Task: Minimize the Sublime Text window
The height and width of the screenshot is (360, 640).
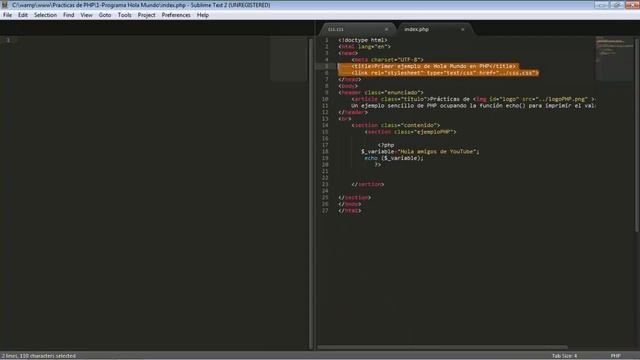Action: pyautogui.click(x=601, y=4)
